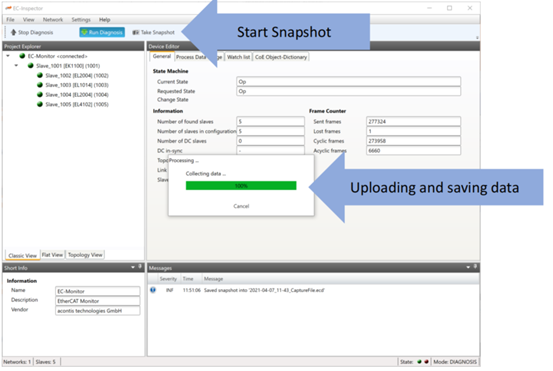553x371 pixels.
Task: Select the green EC-Monitor node icon
Action: pos(22,56)
